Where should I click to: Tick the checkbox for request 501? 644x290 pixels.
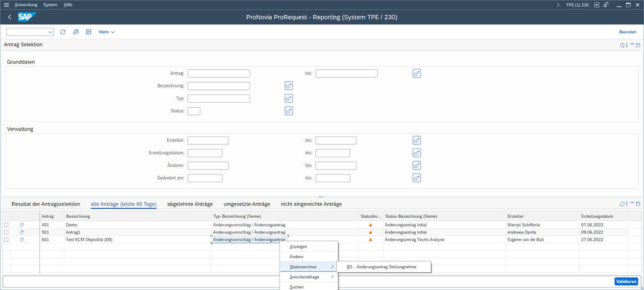tap(6, 232)
